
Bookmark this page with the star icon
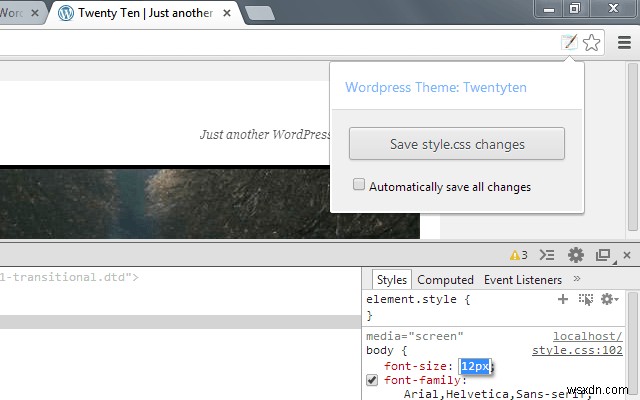(591, 42)
